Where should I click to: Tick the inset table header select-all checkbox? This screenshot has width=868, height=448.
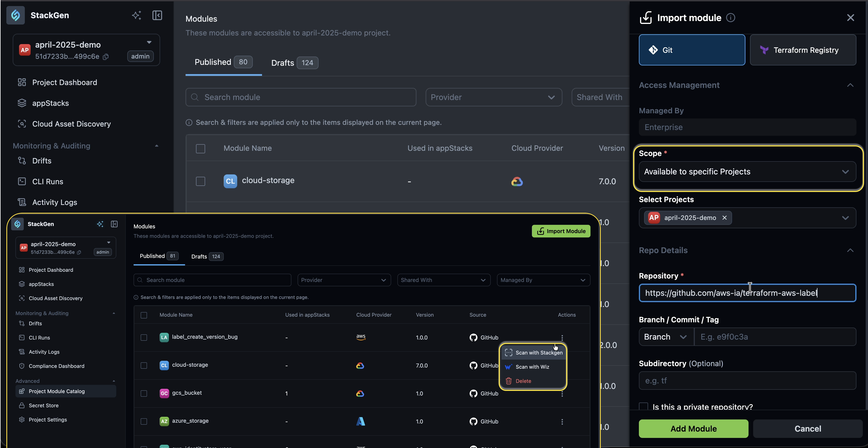coord(144,315)
